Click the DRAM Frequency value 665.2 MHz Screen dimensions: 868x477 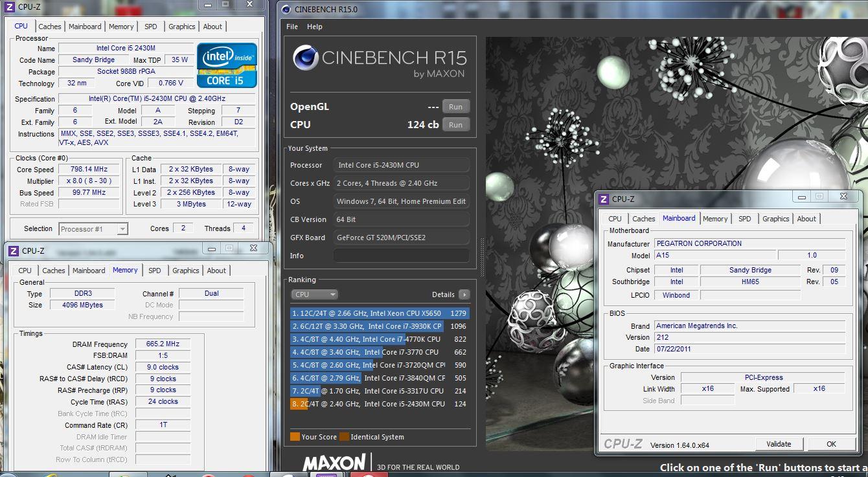coord(163,344)
